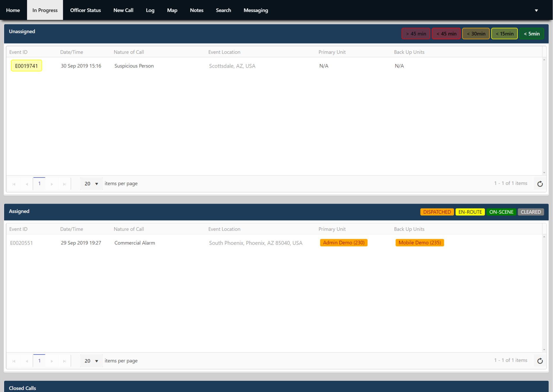Screen dimensions: 553x392
Task: Go to the next page of Unassigned calls
Action: point(52,183)
